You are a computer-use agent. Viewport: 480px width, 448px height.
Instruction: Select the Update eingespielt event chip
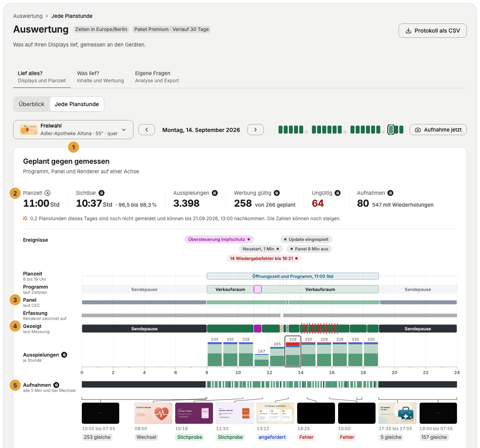(306, 239)
